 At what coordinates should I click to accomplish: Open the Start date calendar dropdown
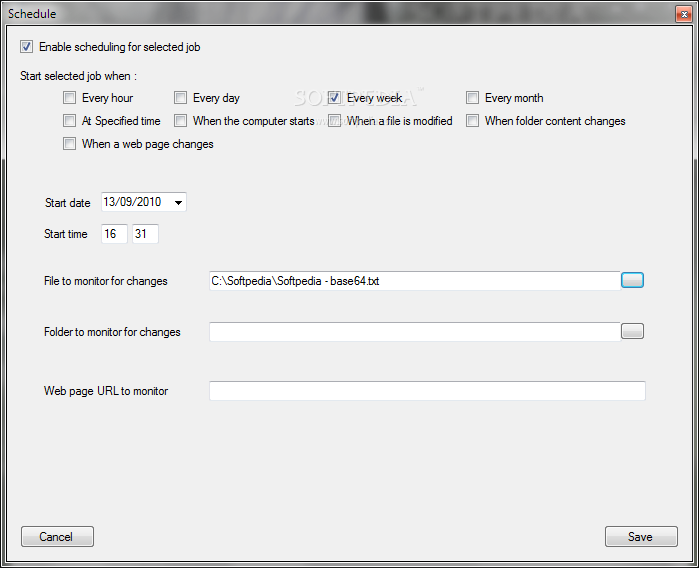point(178,202)
